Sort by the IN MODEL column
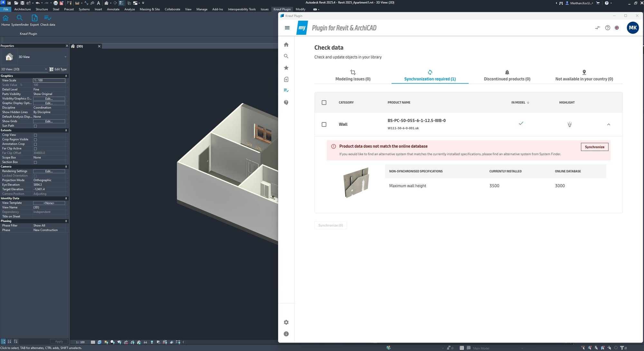The height and width of the screenshot is (351, 644). [x=520, y=102]
